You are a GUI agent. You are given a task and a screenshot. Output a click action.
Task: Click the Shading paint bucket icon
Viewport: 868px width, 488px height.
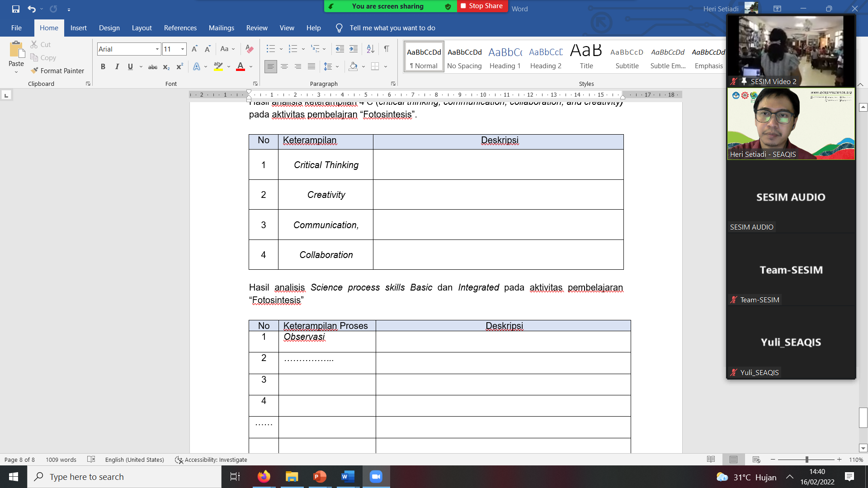pos(353,66)
